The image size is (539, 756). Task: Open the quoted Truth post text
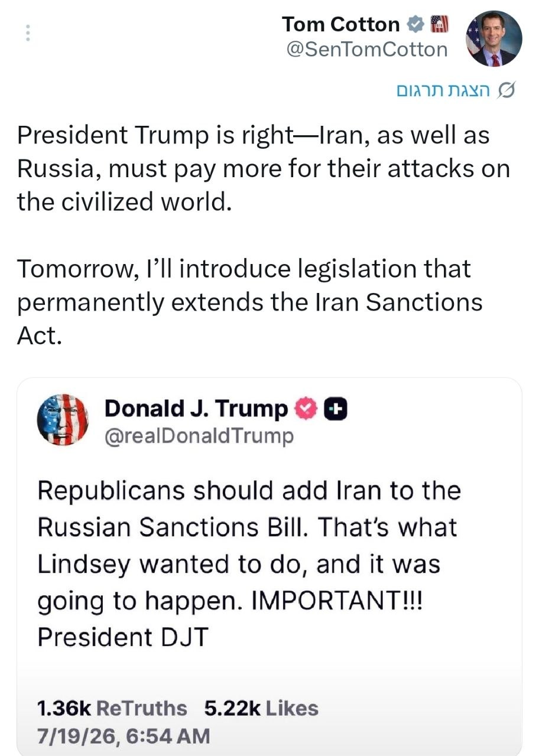tap(249, 563)
